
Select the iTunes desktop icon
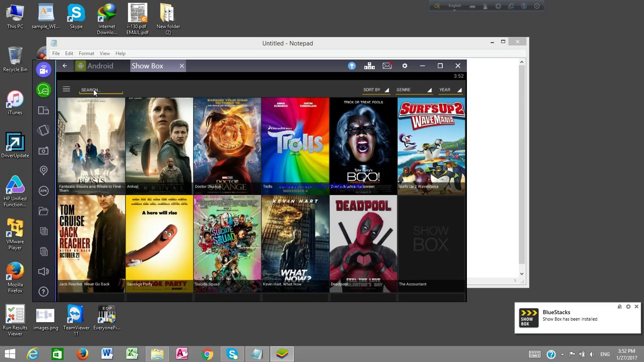tap(15, 103)
